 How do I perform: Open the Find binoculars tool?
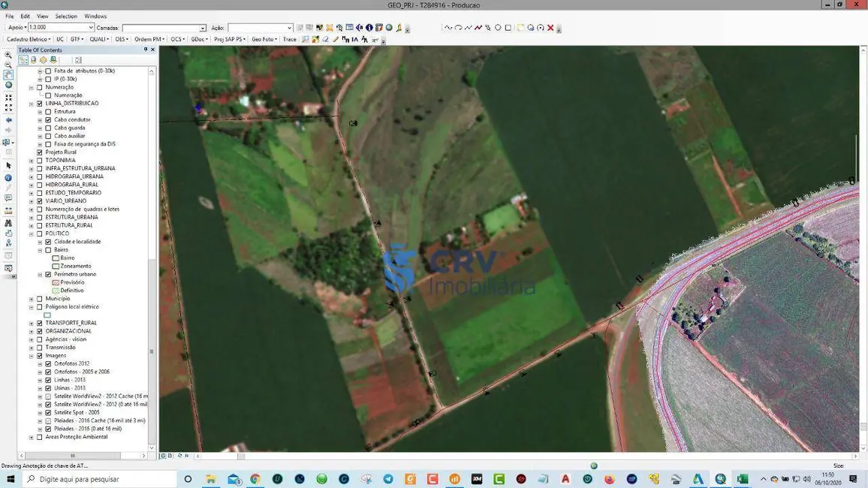tap(8, 223)
